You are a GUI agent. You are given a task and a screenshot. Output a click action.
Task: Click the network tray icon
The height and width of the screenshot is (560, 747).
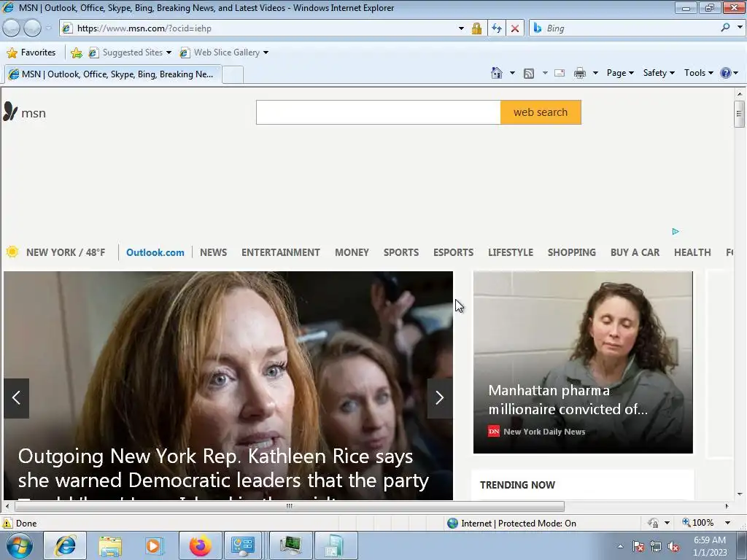[656, 546]
